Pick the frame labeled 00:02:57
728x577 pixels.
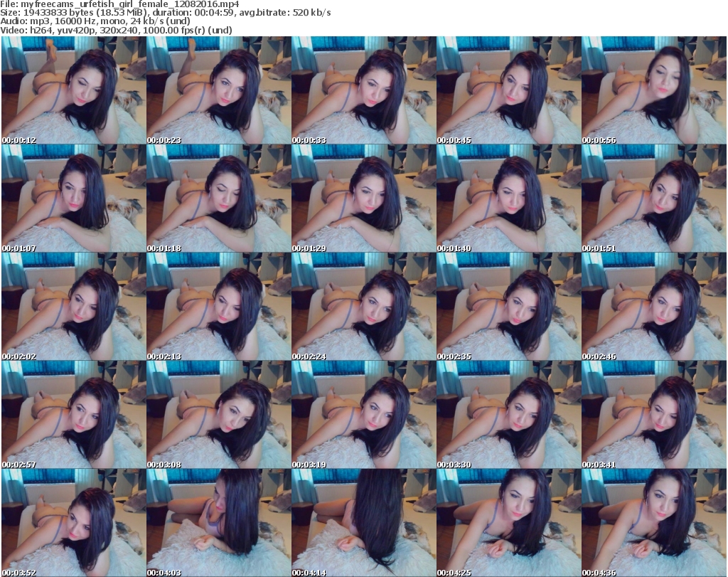[x=74, y=414]
